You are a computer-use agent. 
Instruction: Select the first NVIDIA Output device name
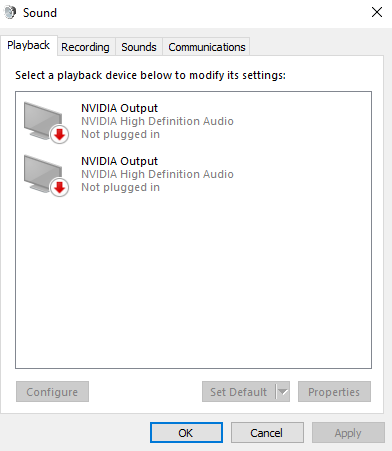pos(119,108)
